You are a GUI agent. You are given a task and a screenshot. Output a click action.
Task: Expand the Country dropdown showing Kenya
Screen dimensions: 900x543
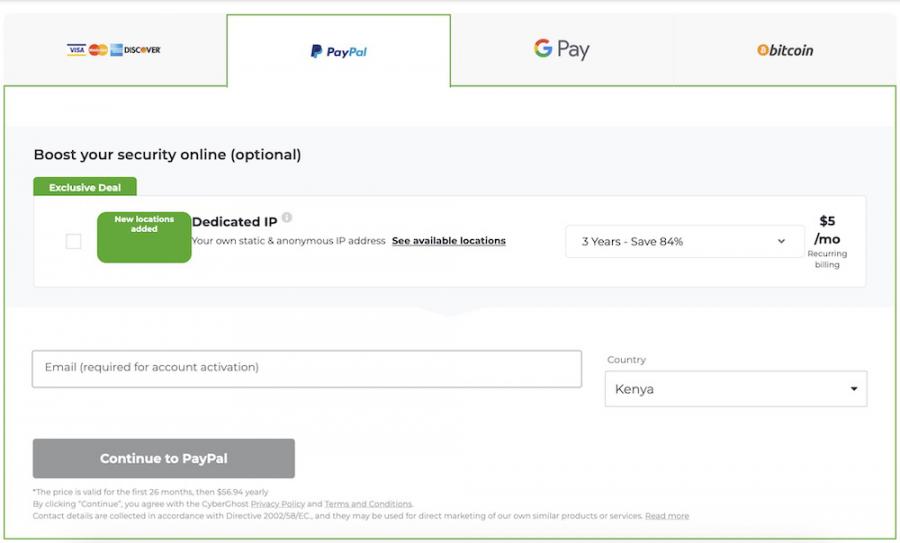coord(736,389)
